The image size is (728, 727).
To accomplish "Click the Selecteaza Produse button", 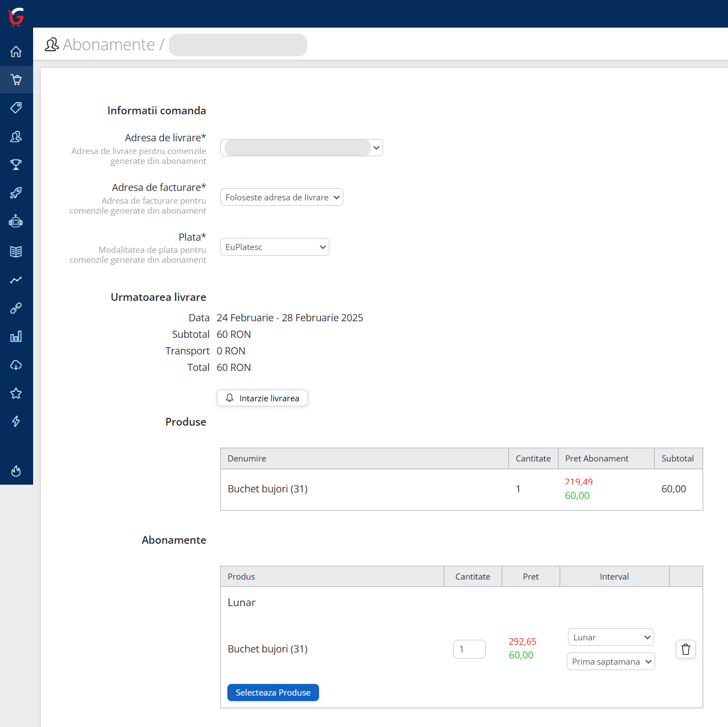I will point(273,692).
